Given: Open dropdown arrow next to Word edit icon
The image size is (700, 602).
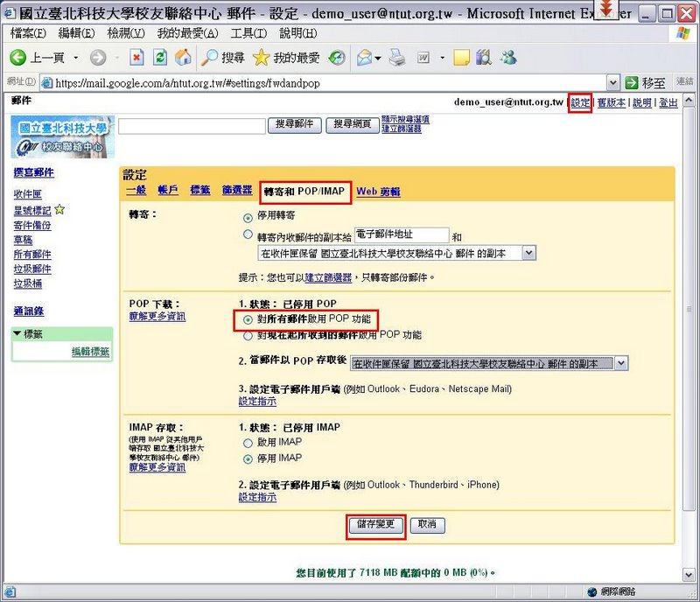Looking at the screenshot, I should [443, 58].
